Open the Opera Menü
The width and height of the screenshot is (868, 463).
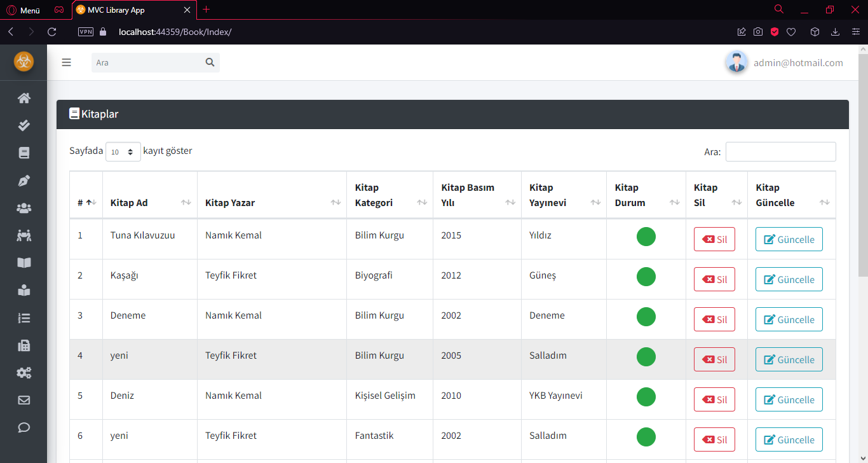(24, 10)
